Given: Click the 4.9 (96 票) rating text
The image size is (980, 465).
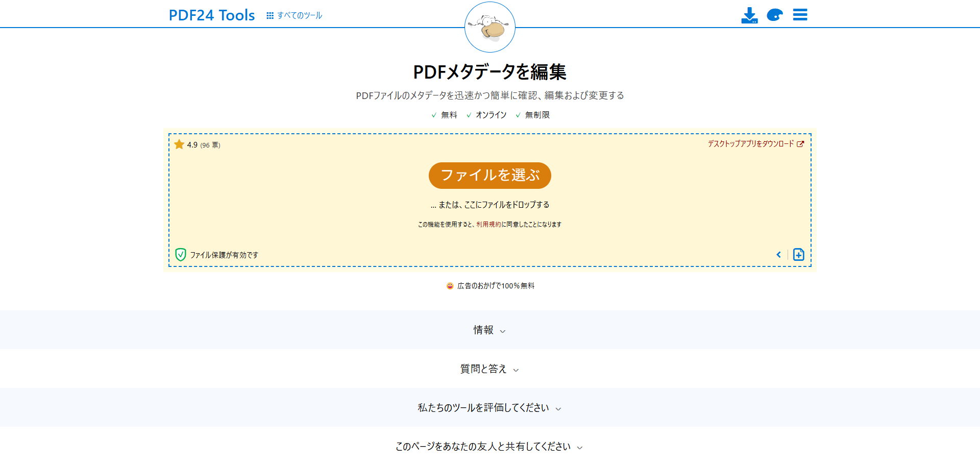Looking at the screenshot, I should pyautogui.click(x=204, y=145).
